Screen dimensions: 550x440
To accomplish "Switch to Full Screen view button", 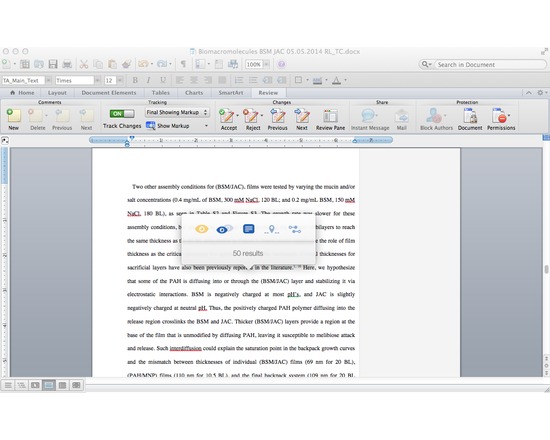I will [x=76, y=385].
